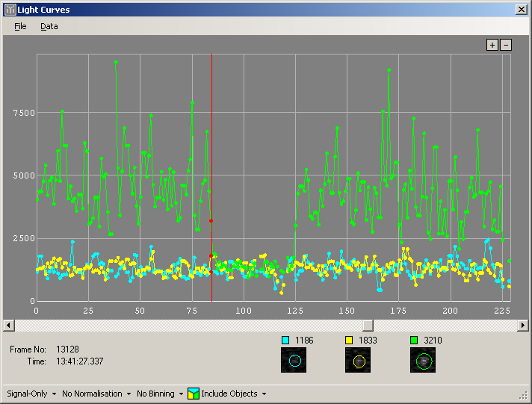Zoom in with the plus button
Screen dimensions: 532x404
click(x=492, y=45)
